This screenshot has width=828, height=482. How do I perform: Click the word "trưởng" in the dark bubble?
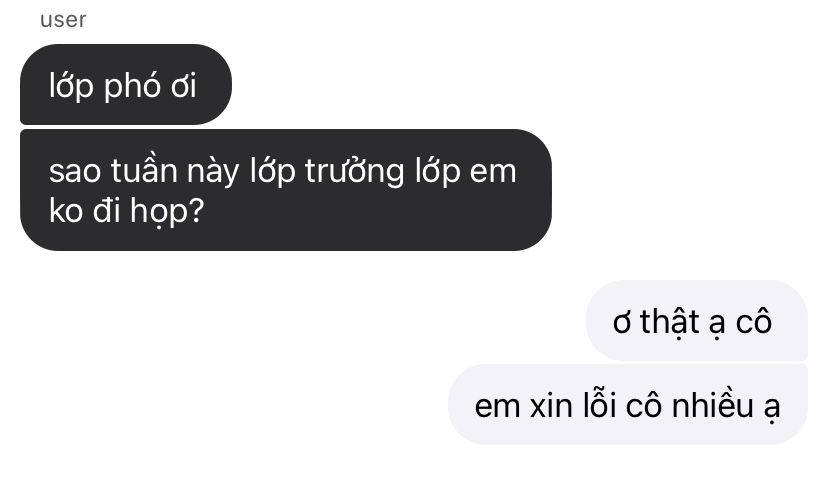tap(354, 173)
